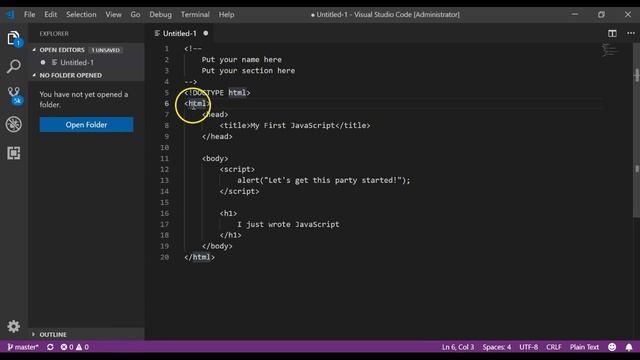Click the closing </html> tag

click(199, 257)
